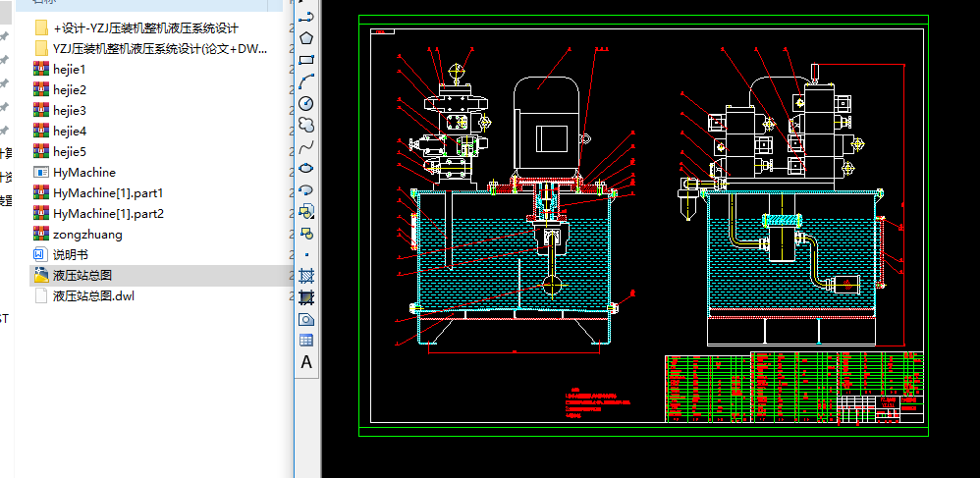Select the zongzhuang archive file
This screenshot has width=980, height=478.
pyautogui.click(x=87, y=234)
